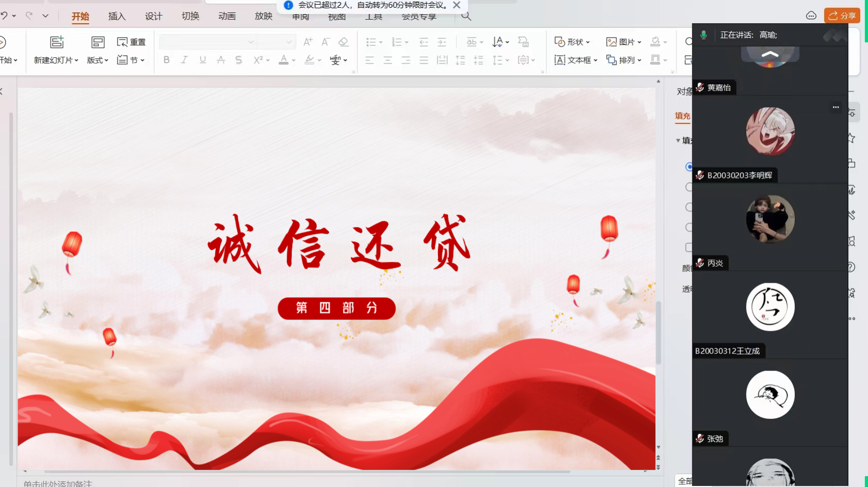Toggle Strikethrough formatting
This screenshot has width=868, height=487.
[221, 60]
